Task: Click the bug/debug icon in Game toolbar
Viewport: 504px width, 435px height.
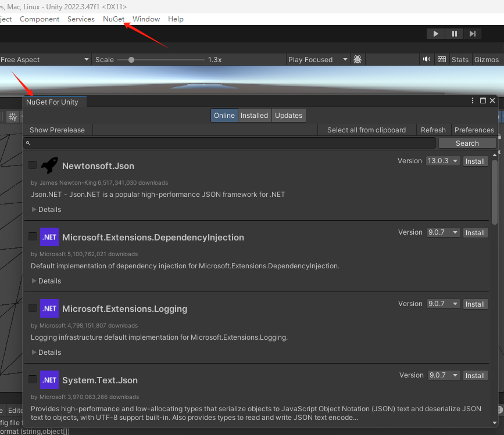Action: (x=357, y=59)
